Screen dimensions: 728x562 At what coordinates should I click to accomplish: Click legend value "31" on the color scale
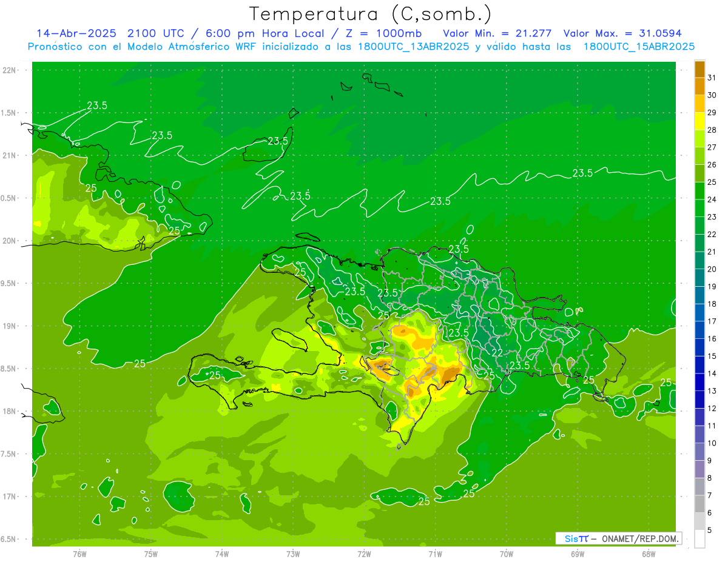click(712, 77)
